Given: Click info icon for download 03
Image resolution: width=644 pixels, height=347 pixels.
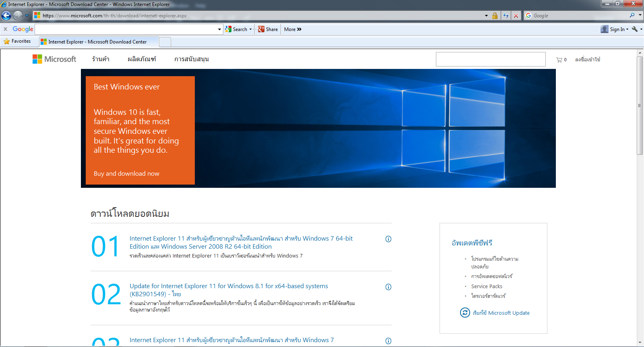Looking at the screenshot, I should click(x=388, y=341).
